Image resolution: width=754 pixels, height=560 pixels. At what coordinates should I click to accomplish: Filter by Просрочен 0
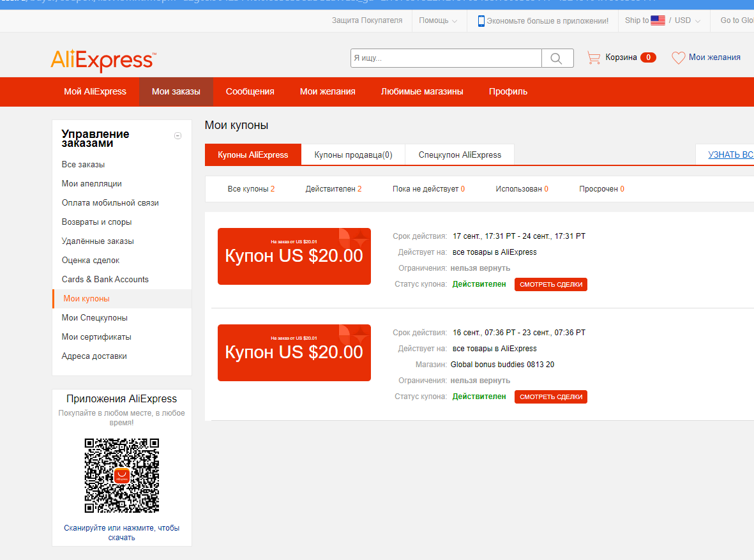[x=601, y=188]
